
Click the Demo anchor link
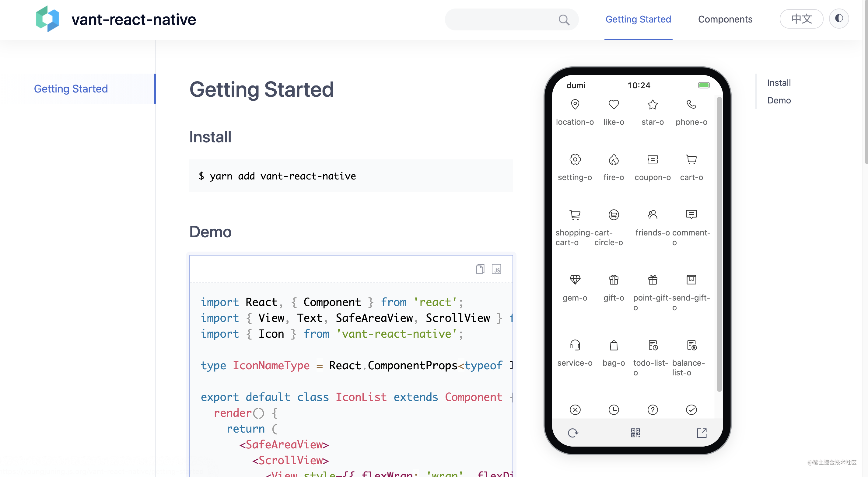pyautogui.click(x=779, y=100)
